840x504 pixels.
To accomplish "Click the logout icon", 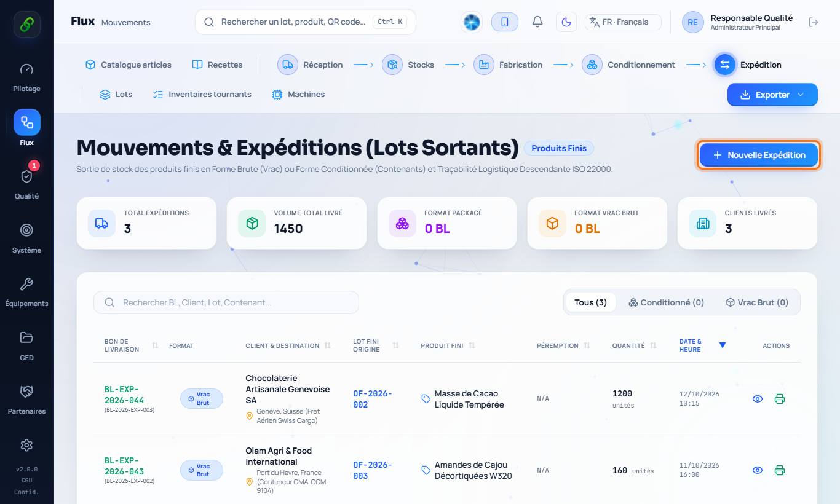I will (814, 22).
